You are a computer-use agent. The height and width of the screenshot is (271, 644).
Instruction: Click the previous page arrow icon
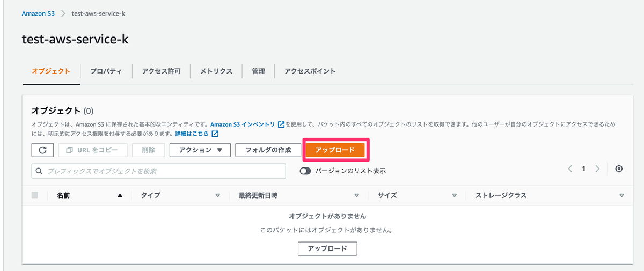point(570,169)
